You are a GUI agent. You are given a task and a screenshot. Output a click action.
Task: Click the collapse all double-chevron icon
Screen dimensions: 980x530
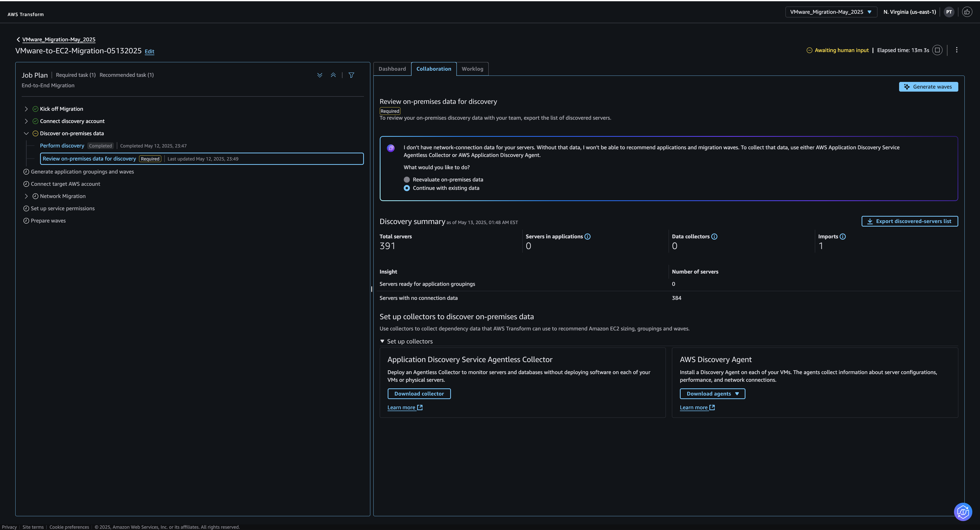pos(333,75)
